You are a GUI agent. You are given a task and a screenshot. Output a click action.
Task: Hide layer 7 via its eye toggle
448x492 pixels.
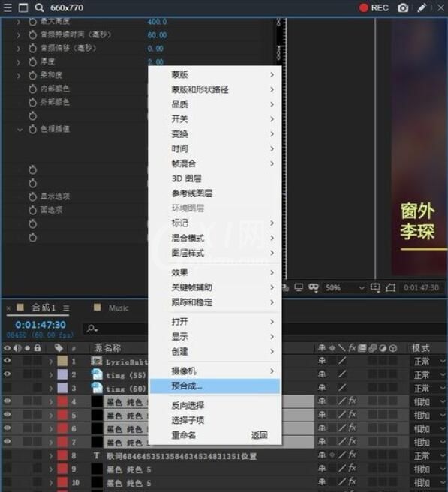coord(7,442)
